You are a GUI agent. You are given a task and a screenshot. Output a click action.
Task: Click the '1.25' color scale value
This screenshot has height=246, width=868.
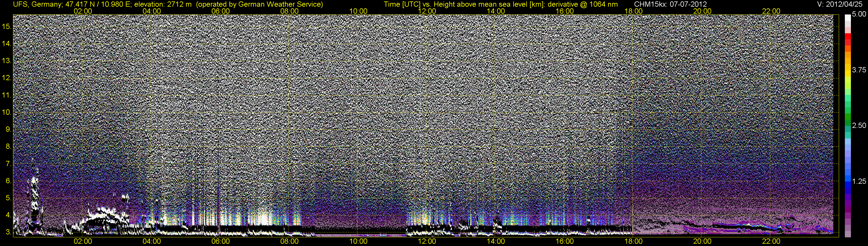pyautogui.click(x=859, y=181)
